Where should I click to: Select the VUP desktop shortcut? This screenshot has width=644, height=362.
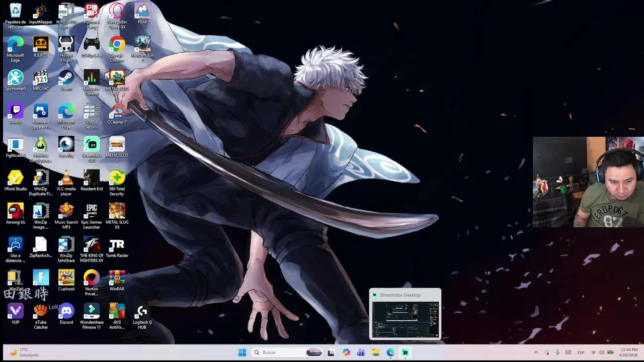(x=16, y=314)
